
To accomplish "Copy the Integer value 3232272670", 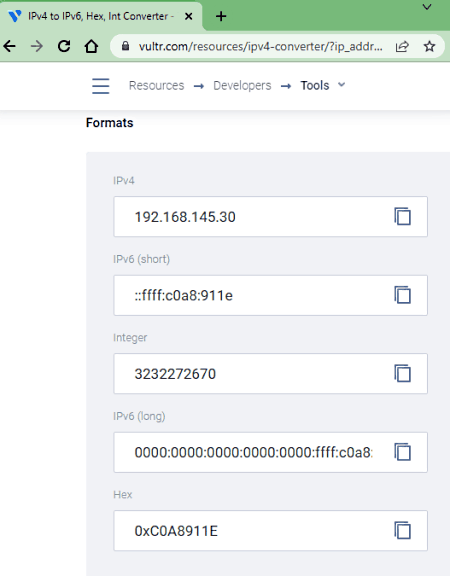I will click(x=403, y=374).
